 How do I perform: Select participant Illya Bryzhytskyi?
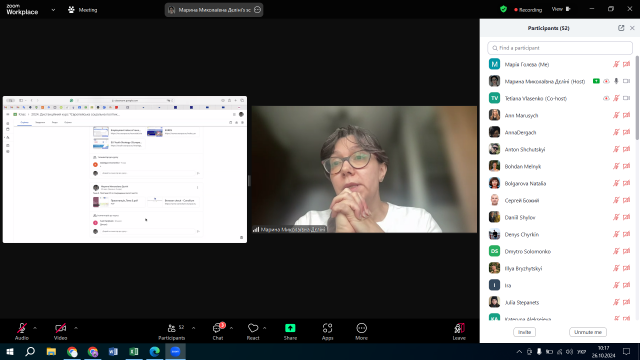coord(560,269)
